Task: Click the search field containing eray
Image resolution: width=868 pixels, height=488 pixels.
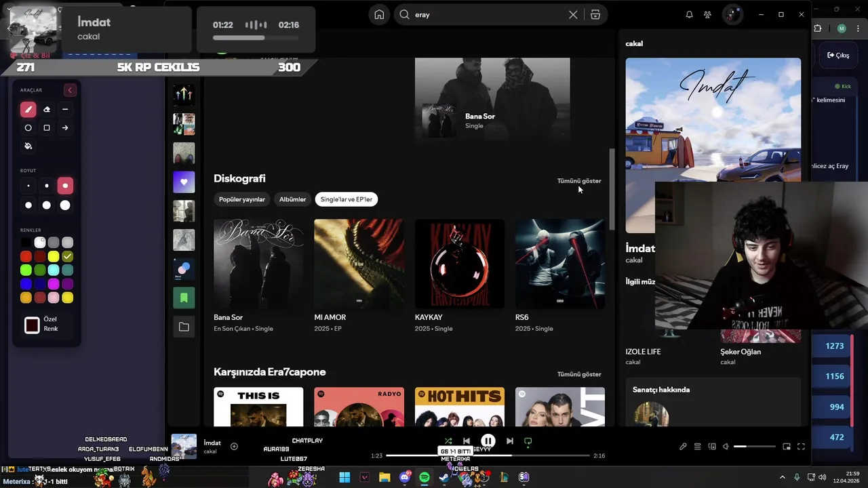Action: coord(490,14)
